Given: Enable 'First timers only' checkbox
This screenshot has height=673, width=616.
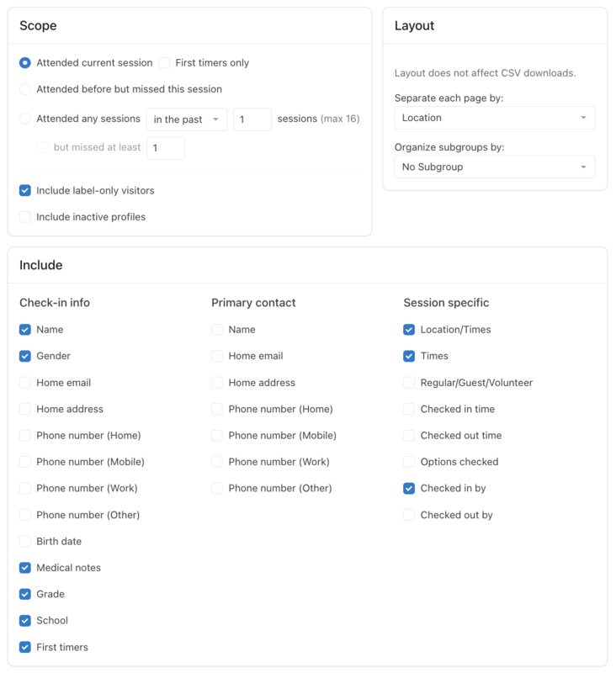Looking at the screenshot, I should 165,63.
